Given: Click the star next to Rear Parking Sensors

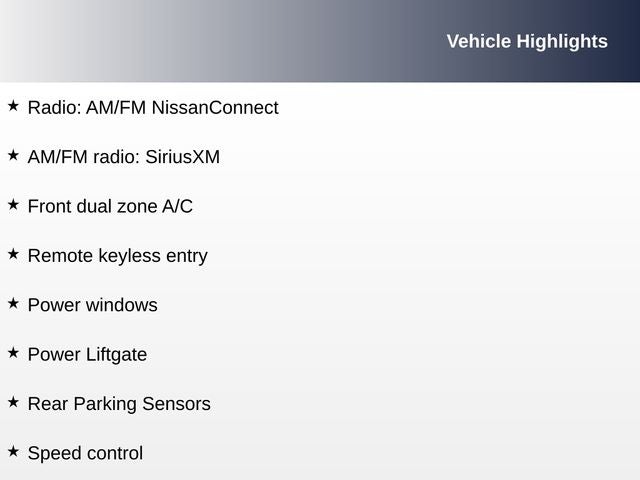Looking at the screenshot, I should 13,402.
